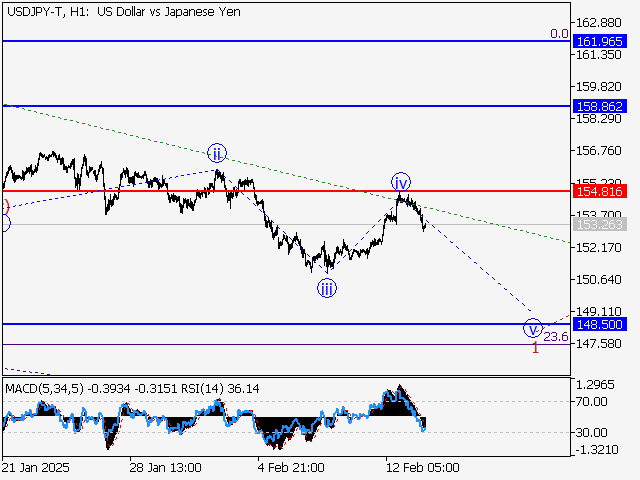This screenshot has width=640, height=480.
Task: Select the 23.6 Fibonacci level label
Action: pos(556,338)
